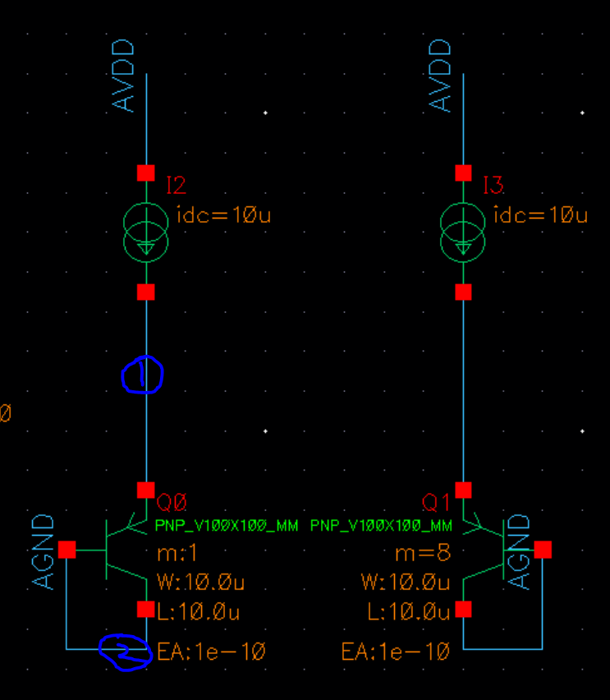Select the AGND net label left of Q0
This screenshot has height=700, width=610.
pos(43,552)
